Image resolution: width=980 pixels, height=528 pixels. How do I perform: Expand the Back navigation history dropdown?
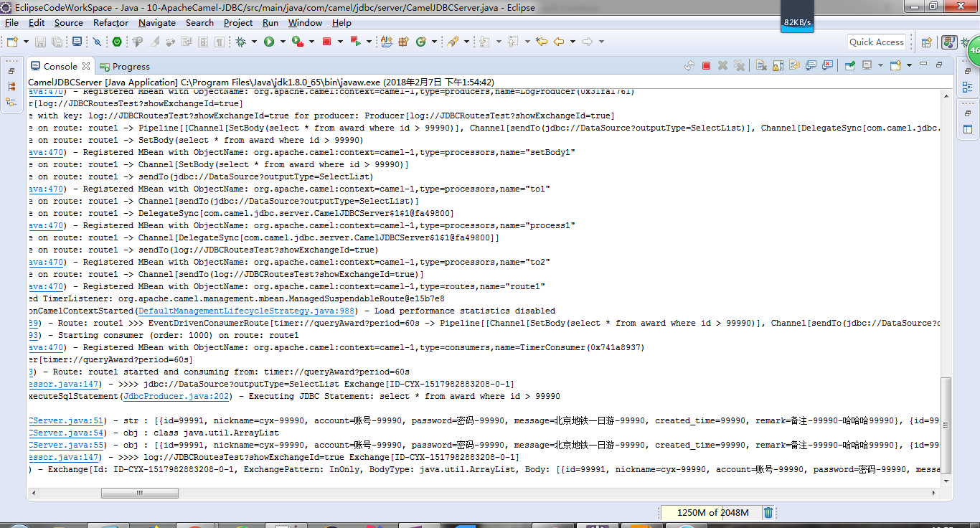(x=572, y=42)
